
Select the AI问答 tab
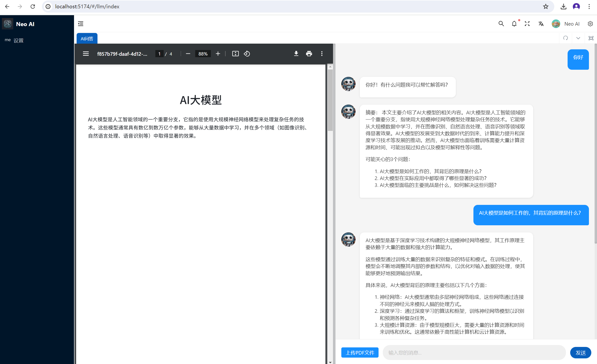pyautogui.click(x=87, y=39)
